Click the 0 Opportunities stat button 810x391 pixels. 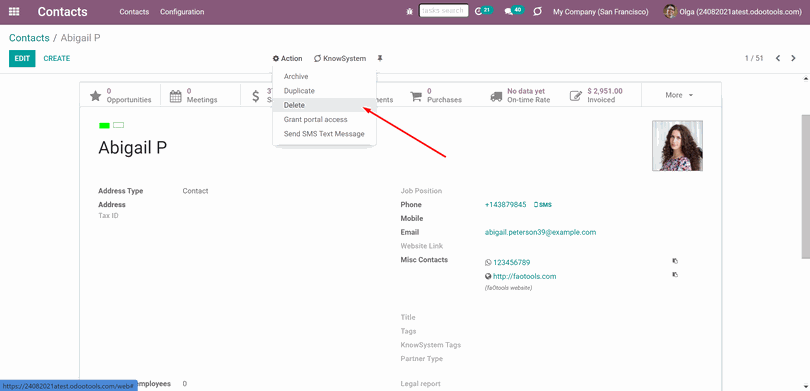[x=120, y=95]
